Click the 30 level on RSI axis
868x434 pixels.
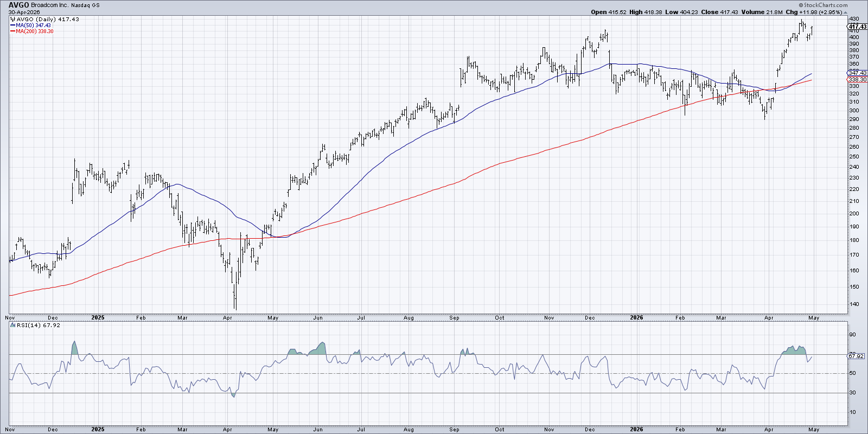[852, 393]
